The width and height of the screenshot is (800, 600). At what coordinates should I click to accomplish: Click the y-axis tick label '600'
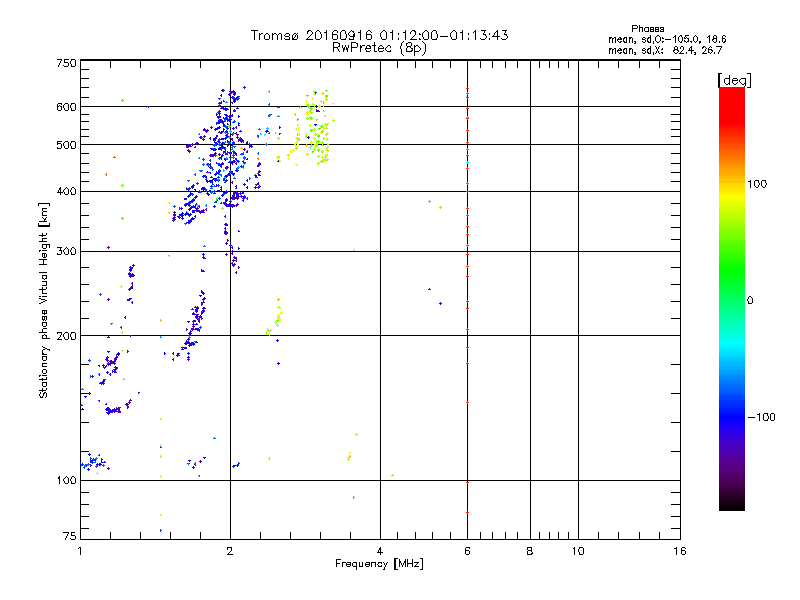(66, 107)
